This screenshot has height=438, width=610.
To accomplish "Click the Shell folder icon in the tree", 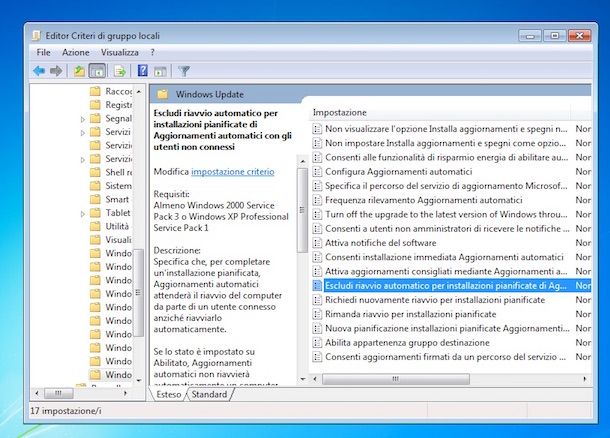I will 95,172.
